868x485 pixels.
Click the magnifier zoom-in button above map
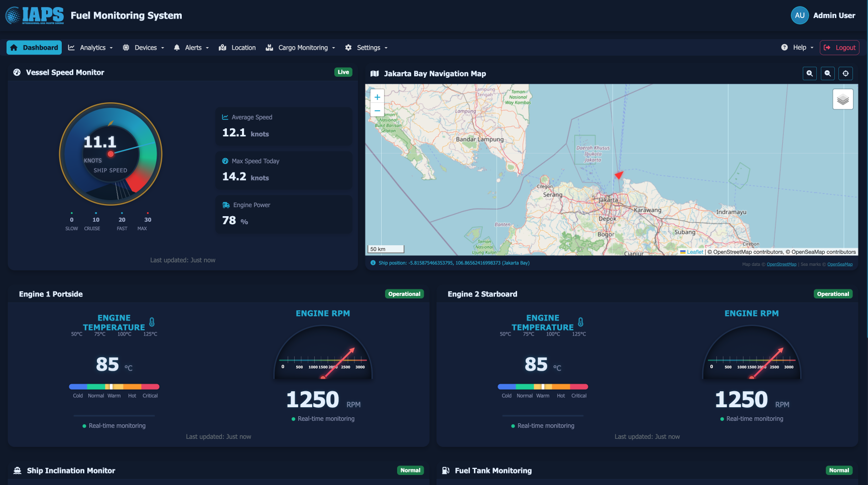click(809, 74)
